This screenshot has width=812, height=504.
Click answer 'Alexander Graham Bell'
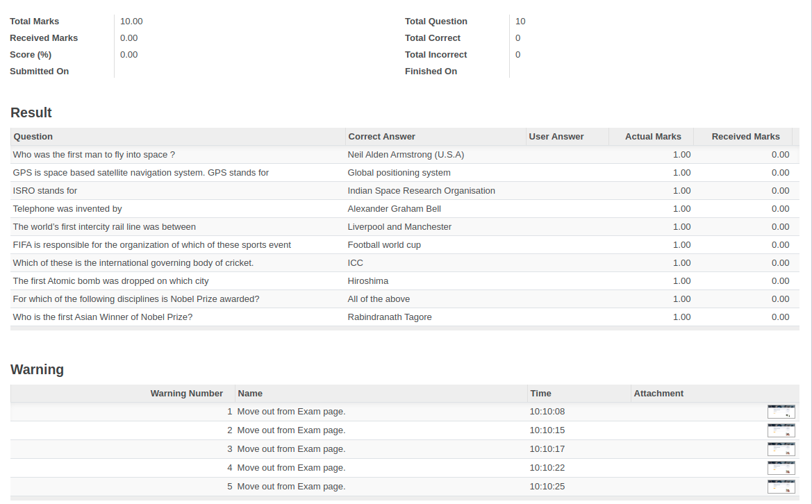point(395,209)
